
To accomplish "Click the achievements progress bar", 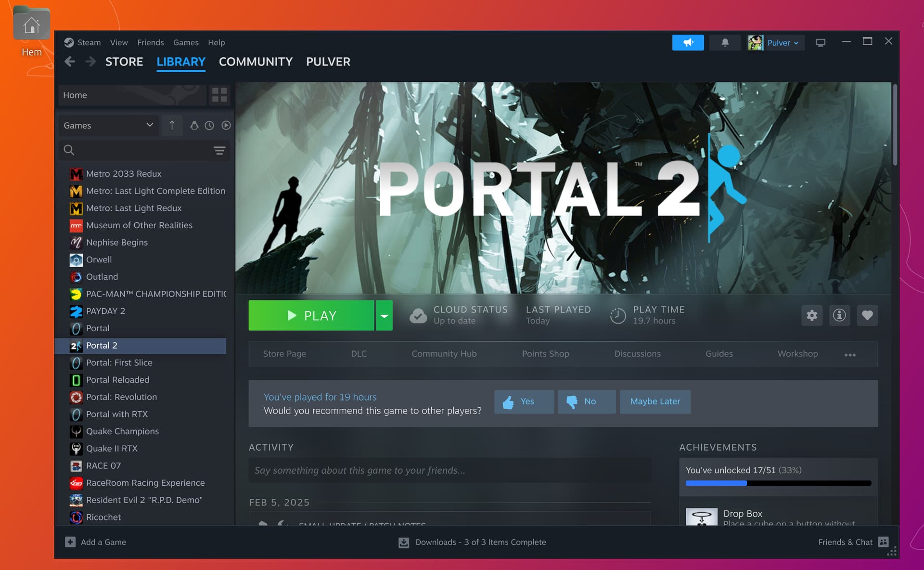I will [778, 483].
